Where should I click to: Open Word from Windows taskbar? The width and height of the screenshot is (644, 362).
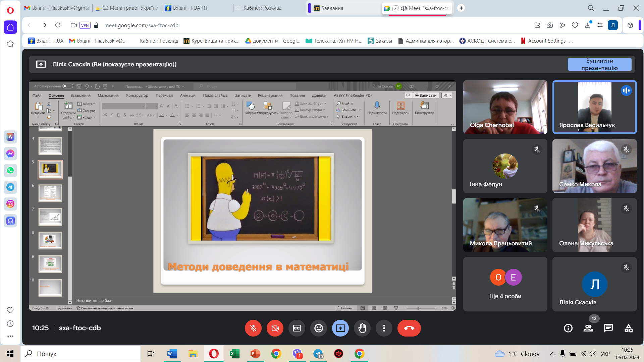172,354
